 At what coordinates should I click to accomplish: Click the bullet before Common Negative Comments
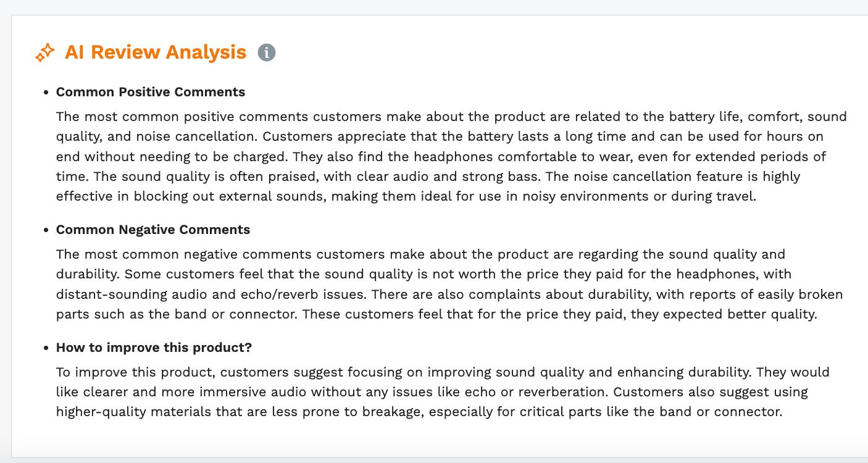tap(46, 230)
